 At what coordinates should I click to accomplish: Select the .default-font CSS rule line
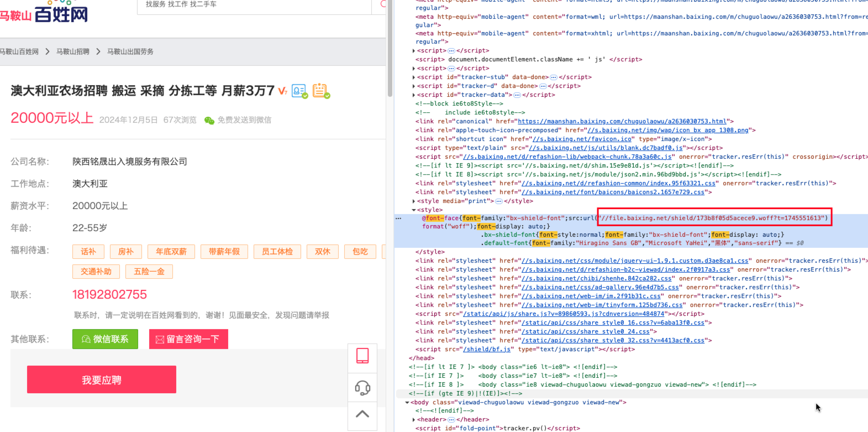click(x=631, y=243)
